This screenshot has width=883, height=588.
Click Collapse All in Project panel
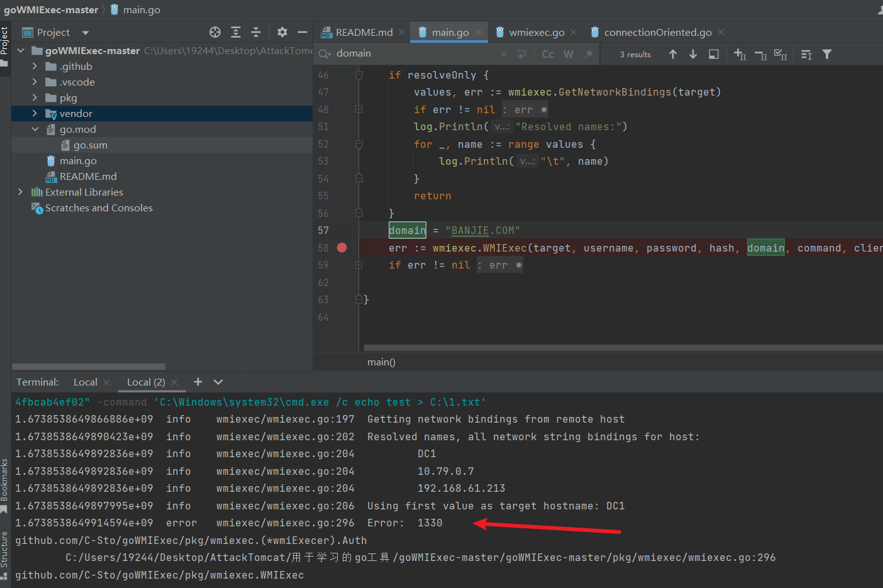tap(256, 32)
